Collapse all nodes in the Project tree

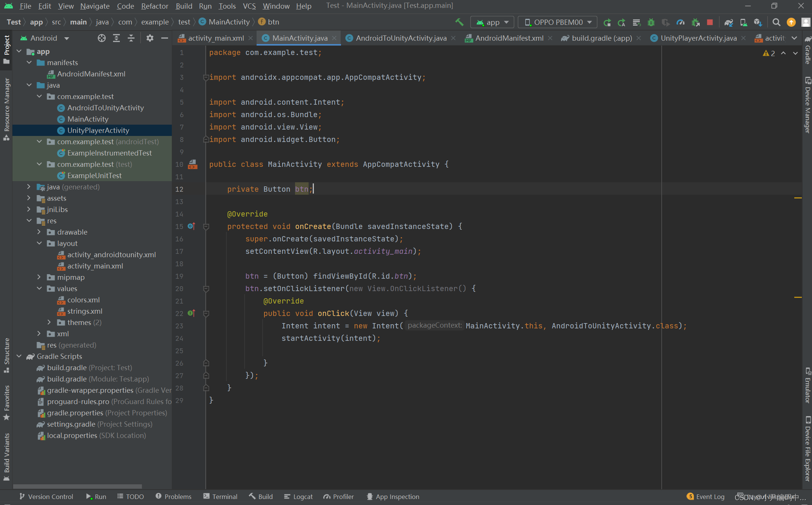pyautogui.click(x=131, y=38)
